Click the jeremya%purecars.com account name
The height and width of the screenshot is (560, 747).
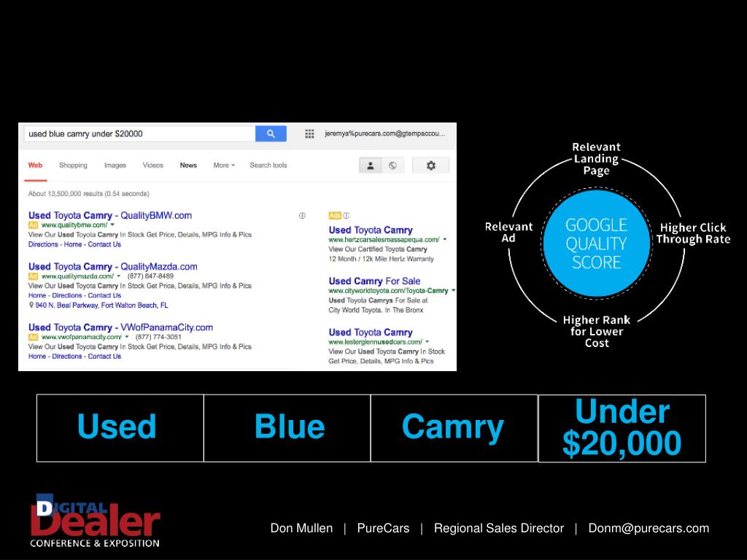coord(385,134)
